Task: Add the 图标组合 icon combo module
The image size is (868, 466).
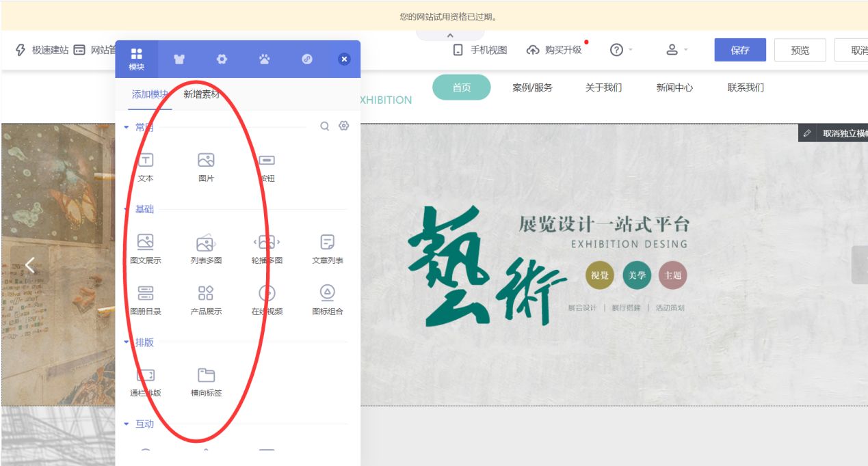Action: [x=328, y=300]
